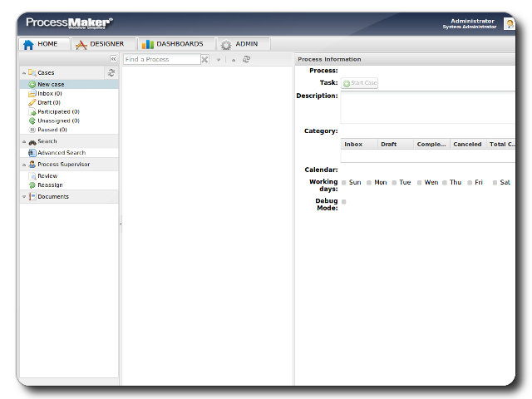Click the Find a Process search field
The width and height of the screenshot is (532, 399).
click(x=161, y=60)
